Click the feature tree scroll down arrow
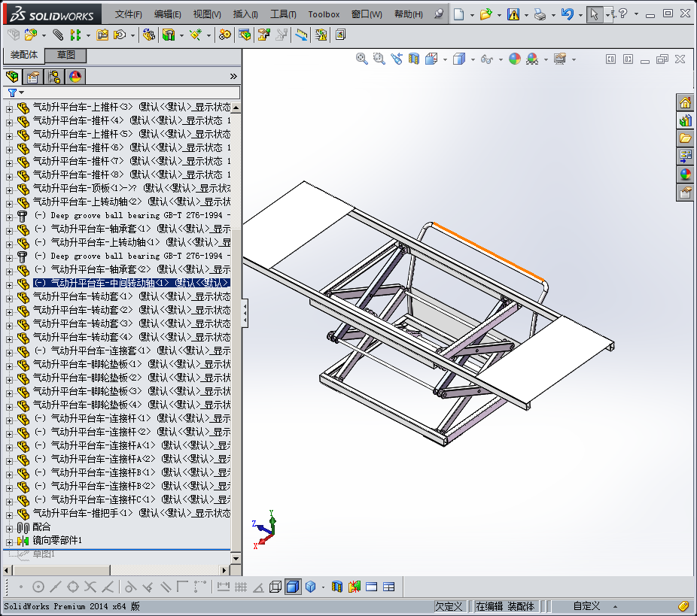This screenshot has width=697, height=616. click(x=236, y=559)
